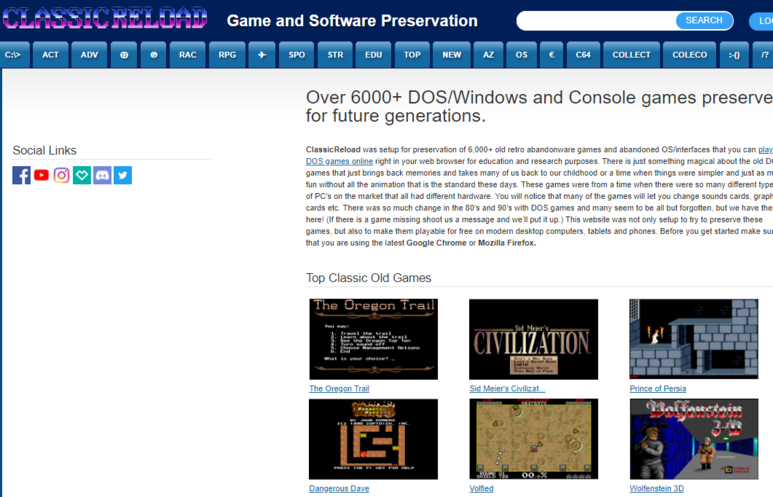Open the COLECO menu item
The image size is (773, 497).
(690, 55)
